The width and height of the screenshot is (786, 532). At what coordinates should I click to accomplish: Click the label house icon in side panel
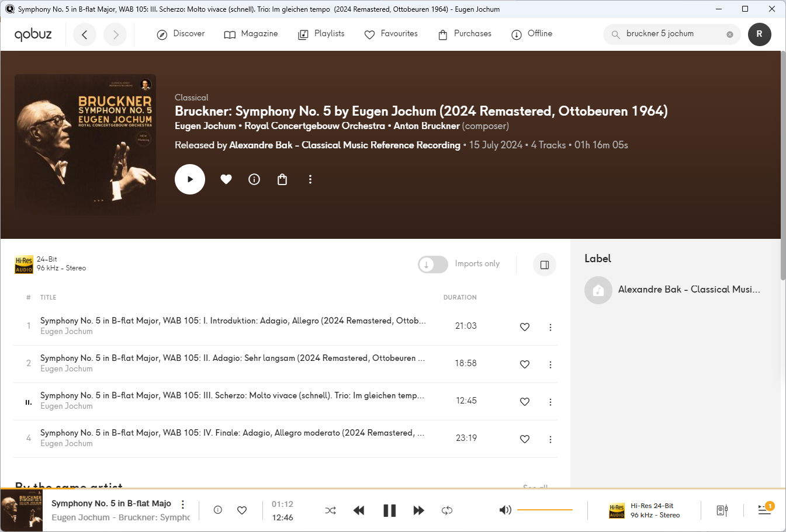(598, 290)
